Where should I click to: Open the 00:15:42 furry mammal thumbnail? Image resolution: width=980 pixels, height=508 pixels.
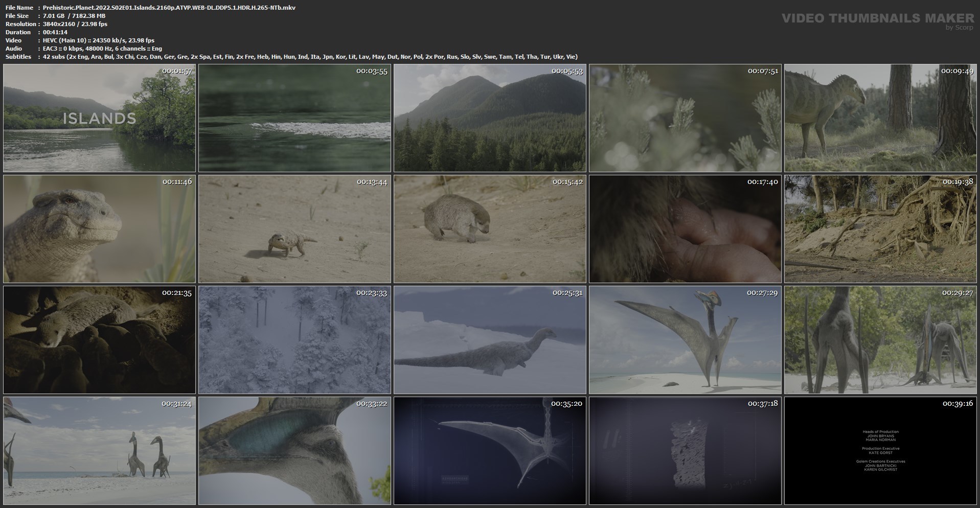tap(490, 229)
